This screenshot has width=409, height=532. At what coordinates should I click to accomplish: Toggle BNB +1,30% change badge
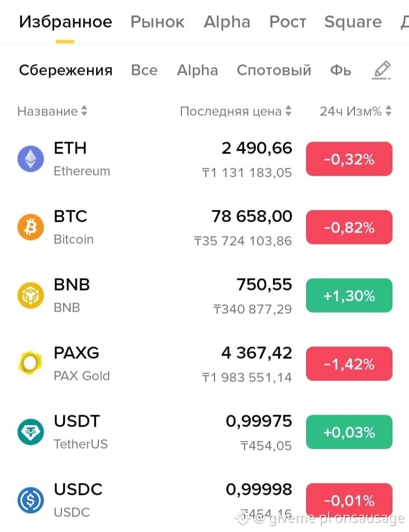tap(349, 295)
